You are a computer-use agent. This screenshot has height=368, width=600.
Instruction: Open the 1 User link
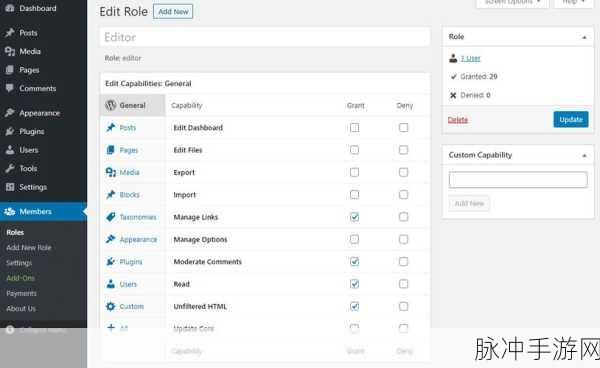click(x=470, y=58)
